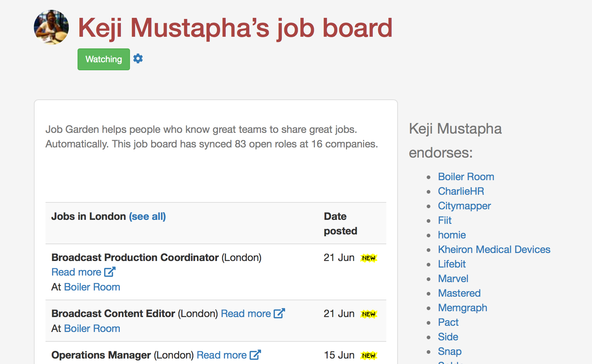This screenshot has width=592, height=364.
Task: Go to Citymapper endorsed company
Action: [x=464, y=206]
